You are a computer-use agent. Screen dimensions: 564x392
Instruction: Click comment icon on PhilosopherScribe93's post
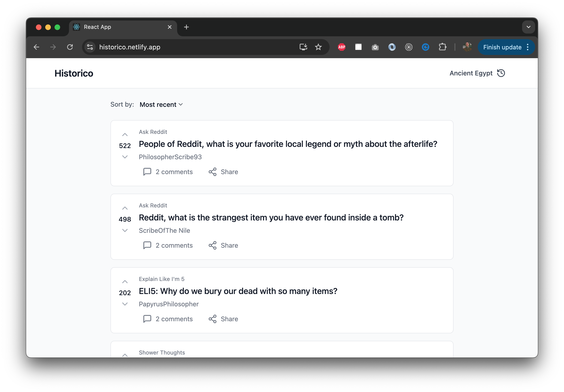pos(147,172)
